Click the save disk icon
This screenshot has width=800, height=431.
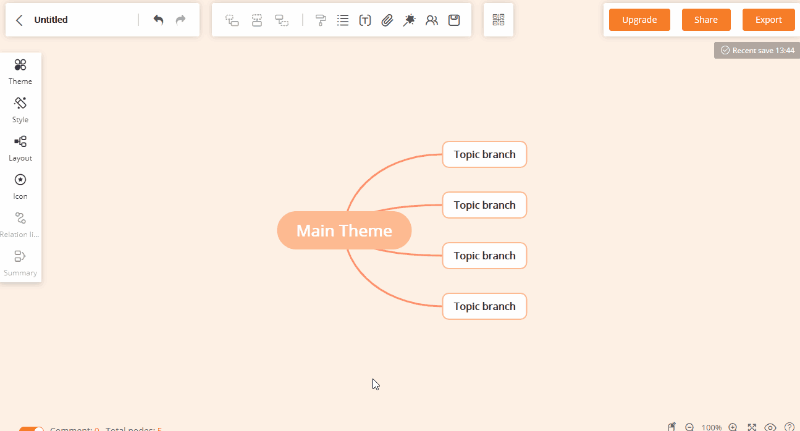pos(454,20)
